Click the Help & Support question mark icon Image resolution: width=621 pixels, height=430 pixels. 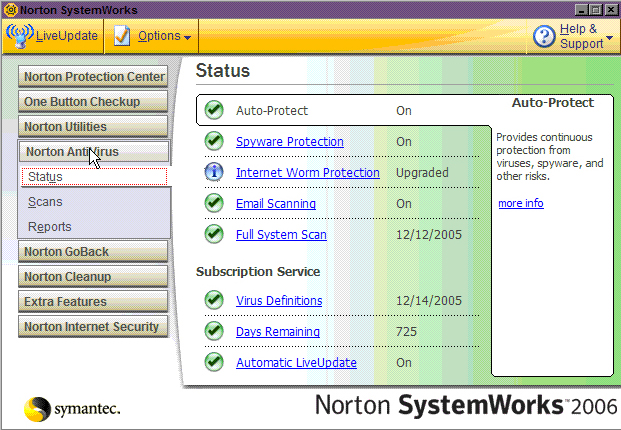(544, 36)
